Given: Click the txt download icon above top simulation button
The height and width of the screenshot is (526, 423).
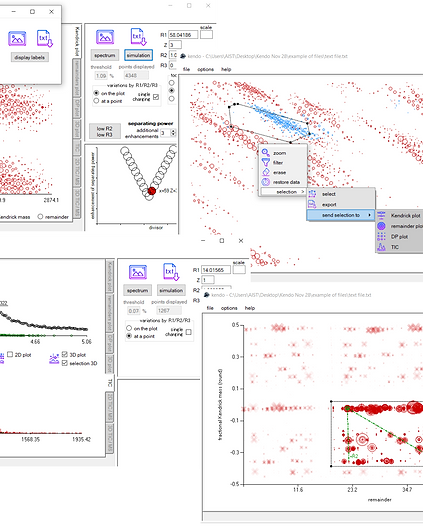Looking at the screenshot, I should tap(138, 37).
